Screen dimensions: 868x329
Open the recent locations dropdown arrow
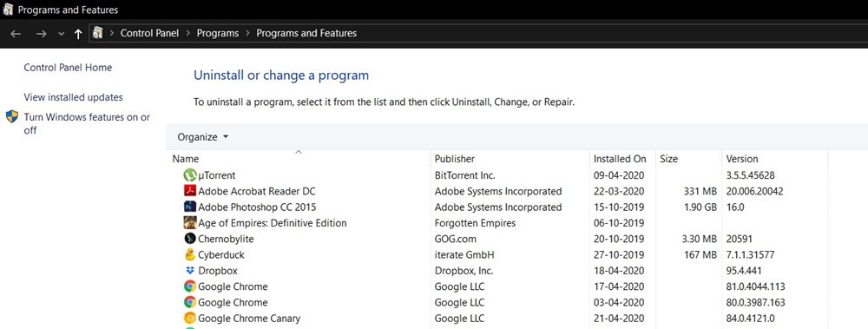(61, 35)
